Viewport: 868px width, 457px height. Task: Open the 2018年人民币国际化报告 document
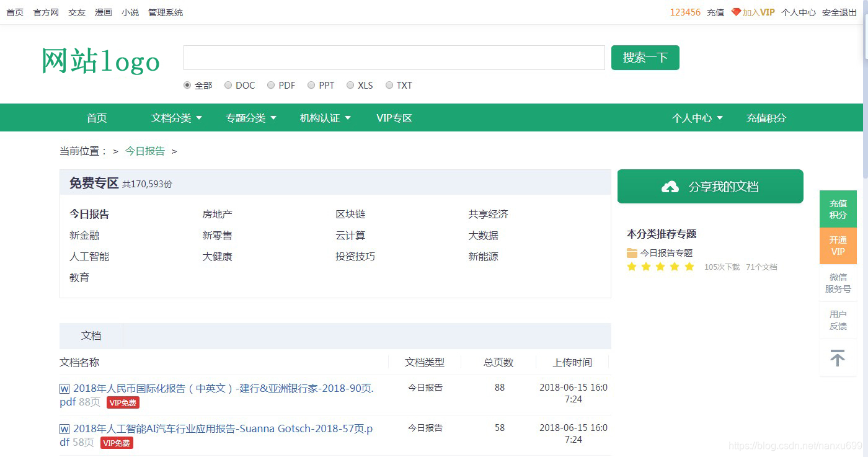[x=217, y=395]
